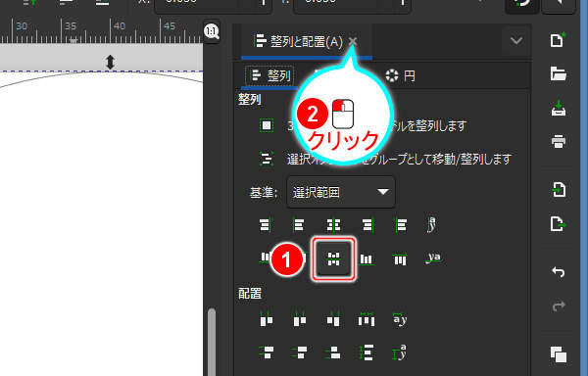The image size is (588, 376).
Task: Distribute text baselines vertically
Action: 400,352
